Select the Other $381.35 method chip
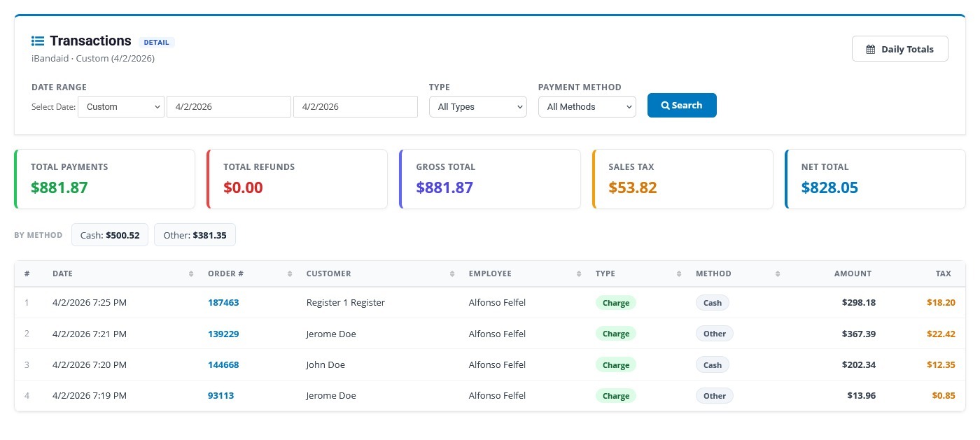Screen dimensions: 980x440 tap(195, 235)
